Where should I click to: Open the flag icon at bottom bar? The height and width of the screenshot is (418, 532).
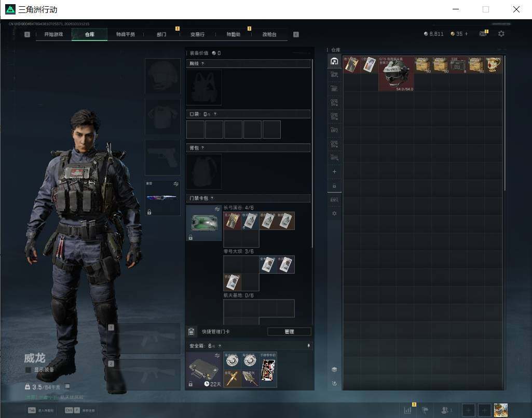425,410
